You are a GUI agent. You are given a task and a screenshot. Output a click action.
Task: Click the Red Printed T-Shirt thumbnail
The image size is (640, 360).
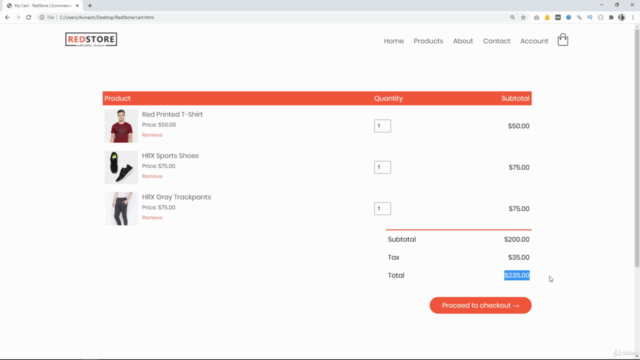121,126
